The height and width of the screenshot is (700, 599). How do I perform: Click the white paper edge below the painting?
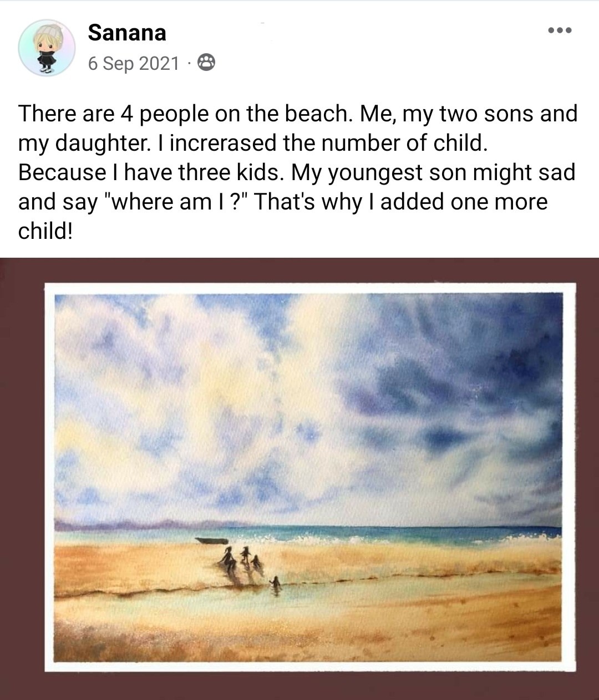309,666
